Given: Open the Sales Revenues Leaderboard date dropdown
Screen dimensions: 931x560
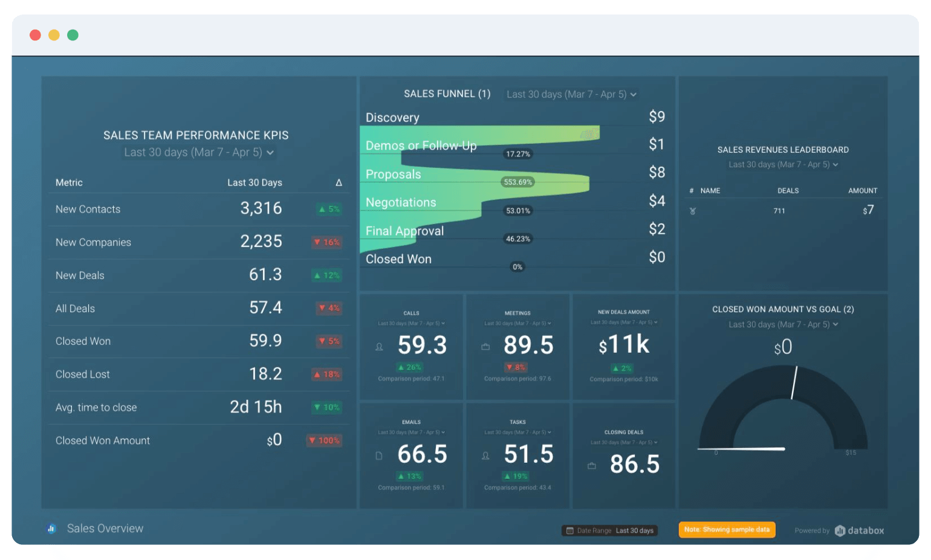Looking at the screenshot, I should pyautogui.click(x=782, y=164).
